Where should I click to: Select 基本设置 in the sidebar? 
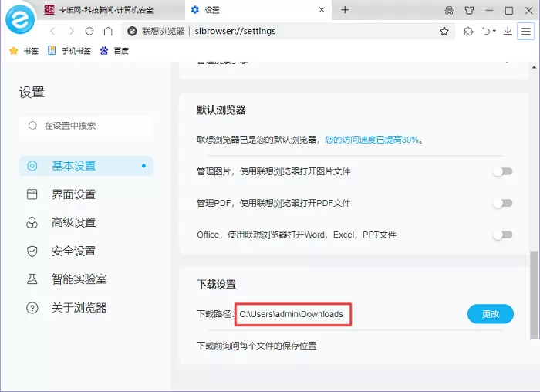tap(86, 166)
